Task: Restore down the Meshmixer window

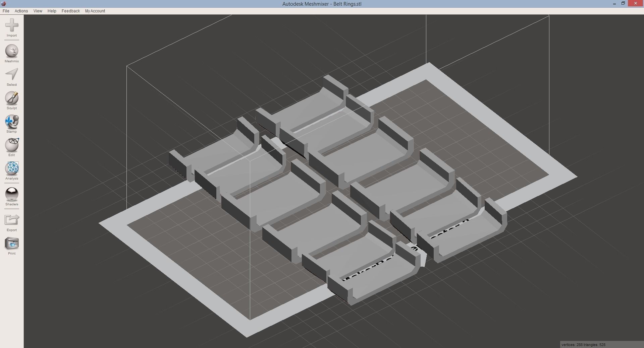Action: pyautogui.click(x=623, y=3)
